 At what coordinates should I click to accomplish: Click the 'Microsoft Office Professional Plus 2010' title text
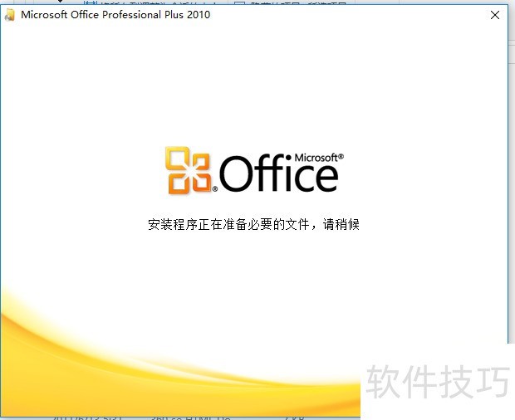115,15
